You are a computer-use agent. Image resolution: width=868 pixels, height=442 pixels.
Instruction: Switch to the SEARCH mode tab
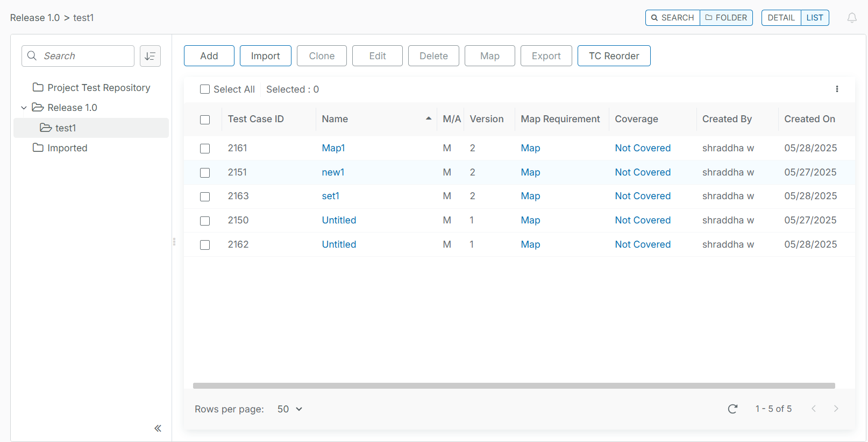coord(673,18)
